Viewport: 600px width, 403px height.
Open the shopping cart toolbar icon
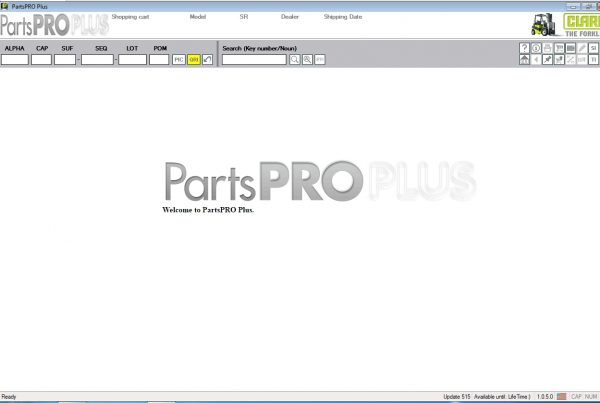pos(559,48)
